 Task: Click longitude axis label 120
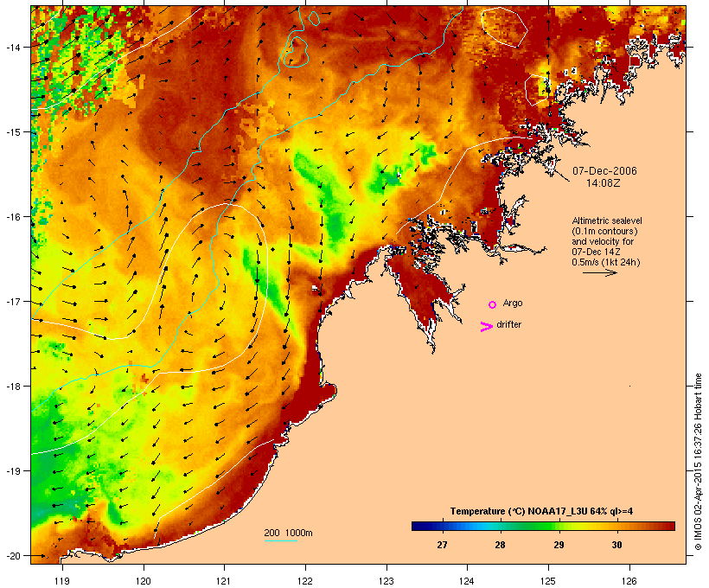tap(144, 581)
